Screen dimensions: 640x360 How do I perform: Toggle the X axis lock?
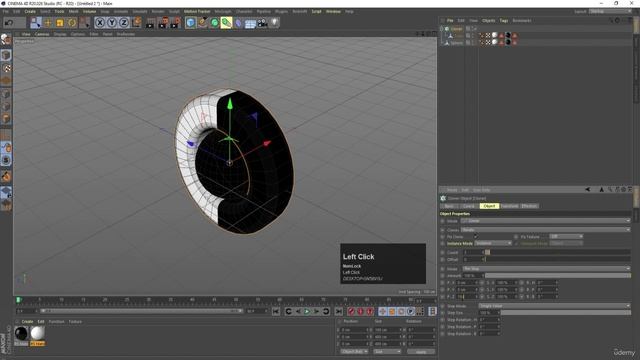[x=100, y=23]
